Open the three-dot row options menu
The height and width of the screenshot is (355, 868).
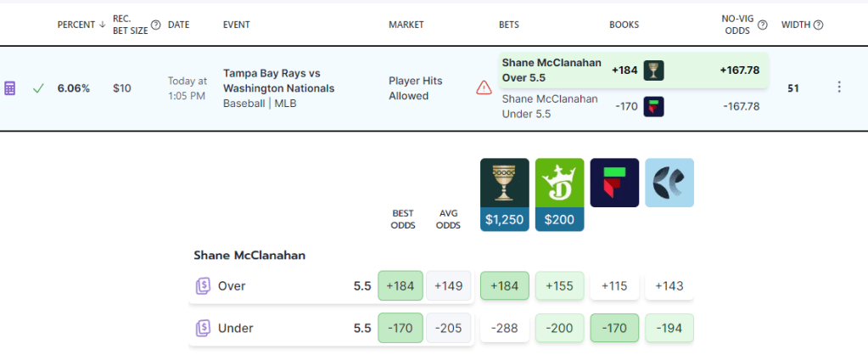[839, 87]
